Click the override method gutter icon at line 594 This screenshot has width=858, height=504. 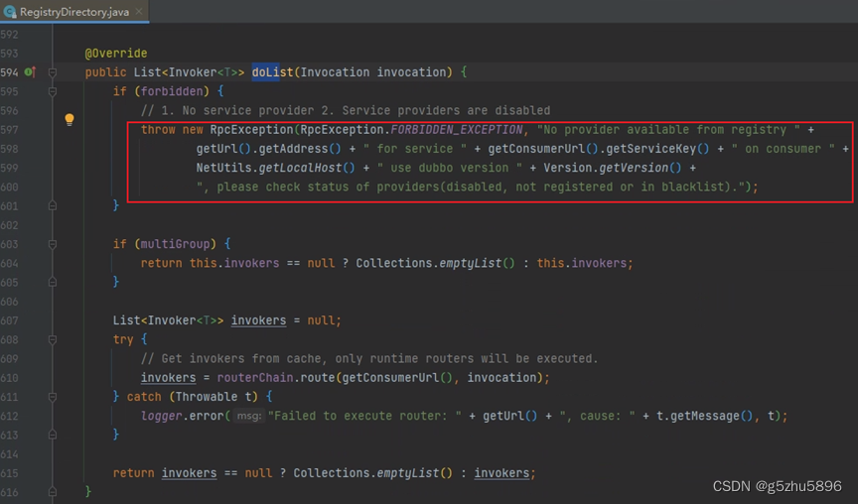coord(30,71)
